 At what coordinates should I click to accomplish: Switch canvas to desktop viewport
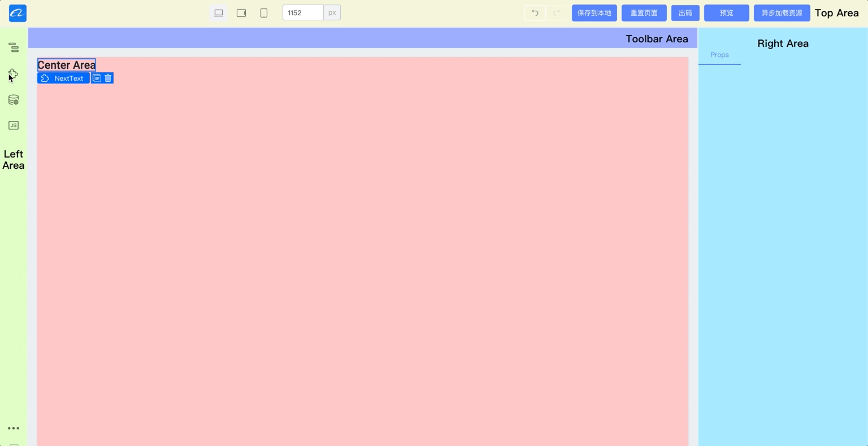coord(219,12)
